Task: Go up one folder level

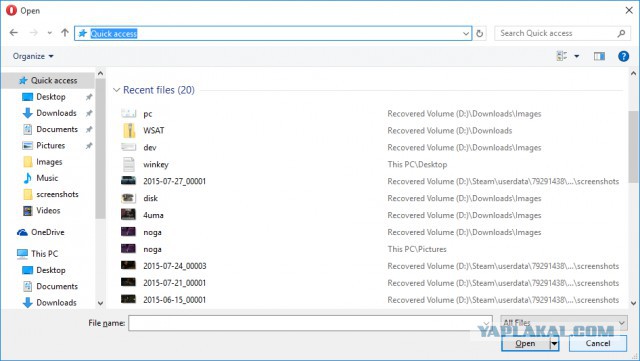Action: coord(65,33)
